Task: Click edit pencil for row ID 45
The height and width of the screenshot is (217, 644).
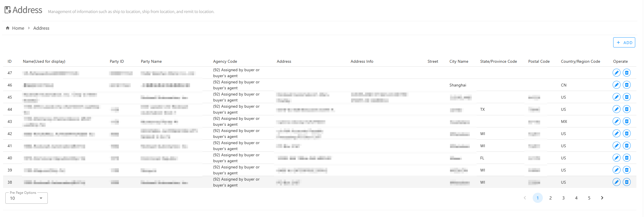Action: (616, 97)
